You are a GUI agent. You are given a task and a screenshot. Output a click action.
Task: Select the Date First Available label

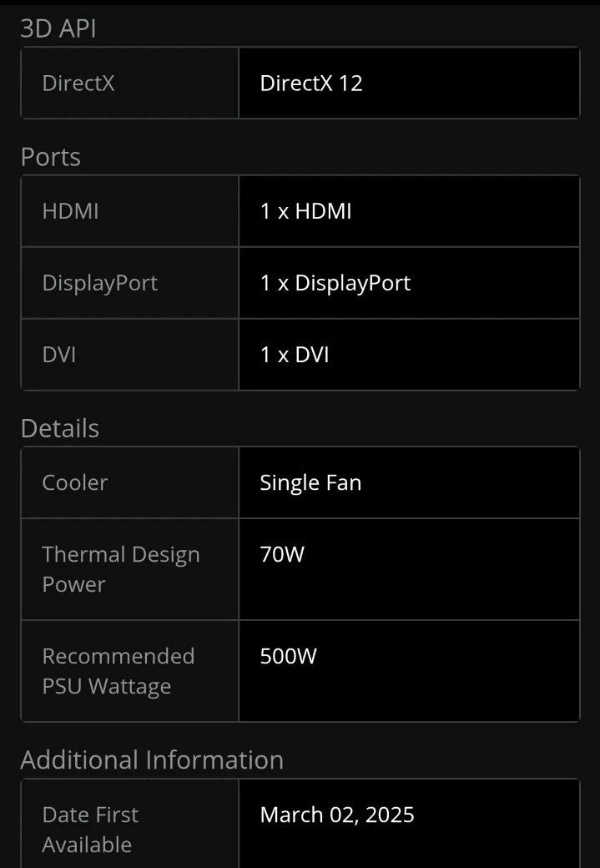(90, 830)
